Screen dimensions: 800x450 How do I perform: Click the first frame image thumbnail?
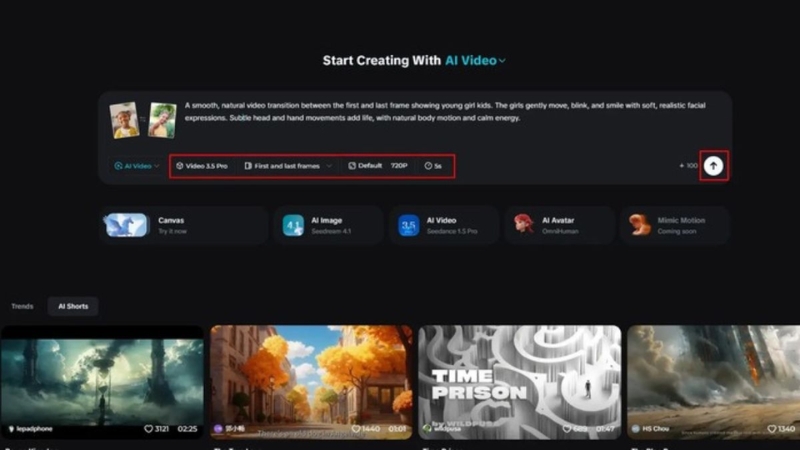coord(124,120)
